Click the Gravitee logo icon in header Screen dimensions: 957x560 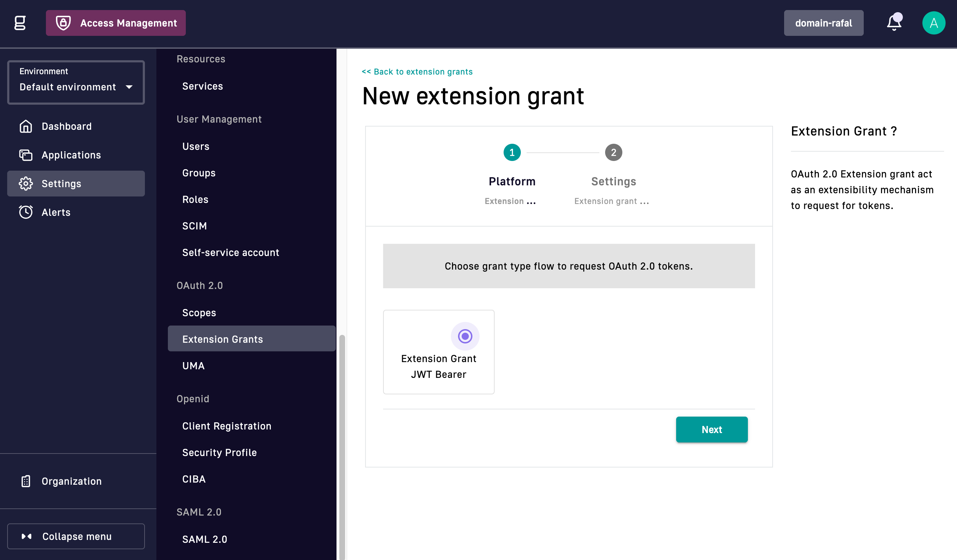coord(20,23)
